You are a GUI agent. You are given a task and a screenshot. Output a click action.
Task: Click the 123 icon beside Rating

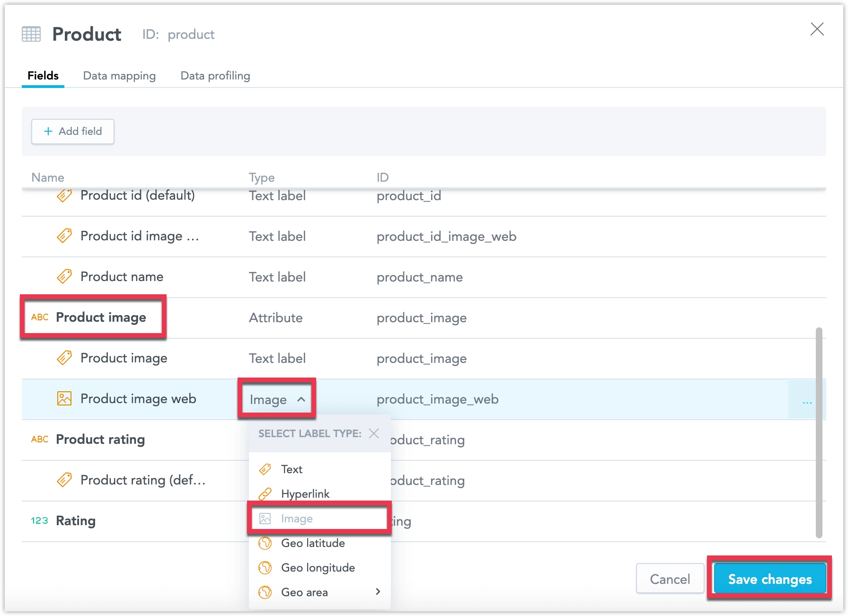click(x=40, y=521)
